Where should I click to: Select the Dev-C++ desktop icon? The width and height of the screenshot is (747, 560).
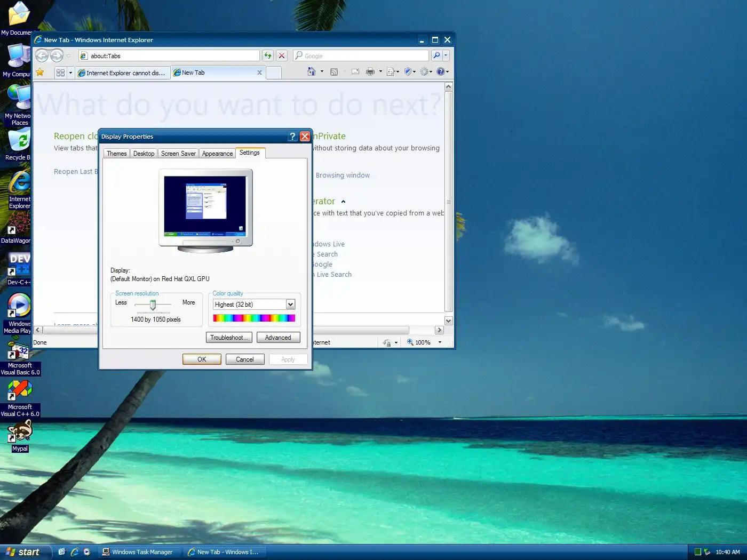19,268
